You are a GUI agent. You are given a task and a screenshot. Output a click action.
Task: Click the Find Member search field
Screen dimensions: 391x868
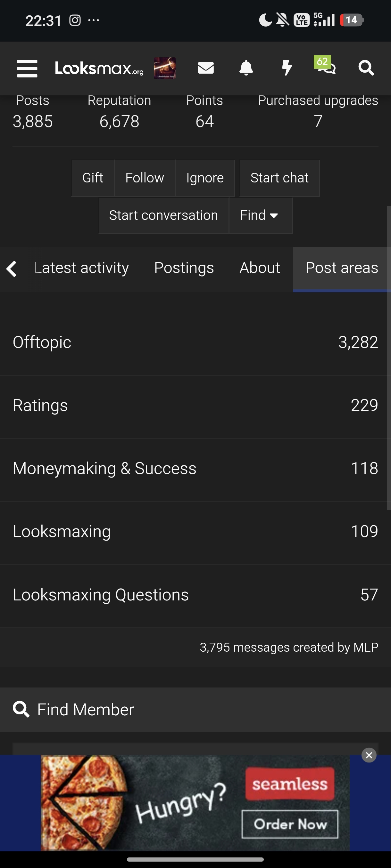195,710
